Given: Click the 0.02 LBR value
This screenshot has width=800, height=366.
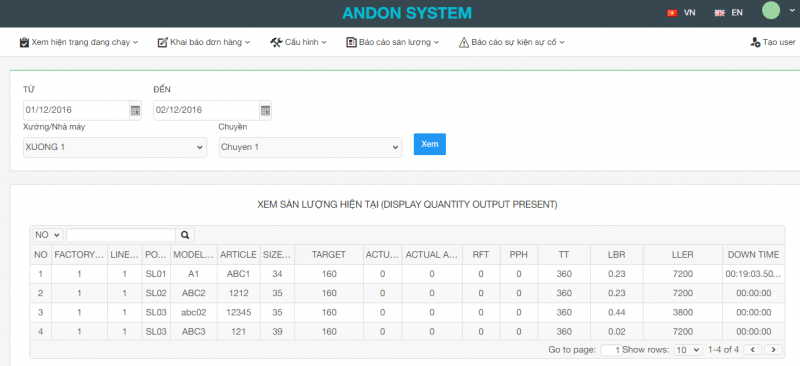Looking at the screenshot, I should click(616, 332).
